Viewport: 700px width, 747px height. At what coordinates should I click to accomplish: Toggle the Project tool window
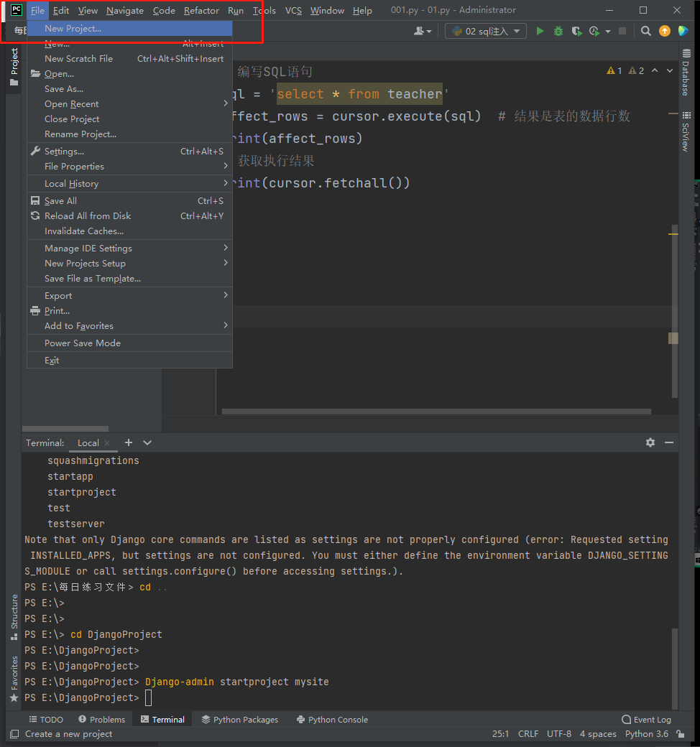[x=14, y=67]
